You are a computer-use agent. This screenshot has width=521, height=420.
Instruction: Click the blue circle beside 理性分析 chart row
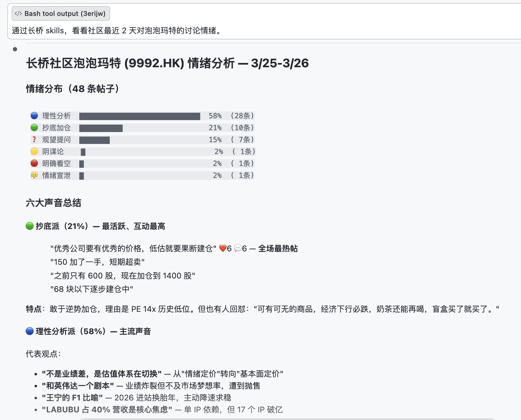click(x=34, y=116)
